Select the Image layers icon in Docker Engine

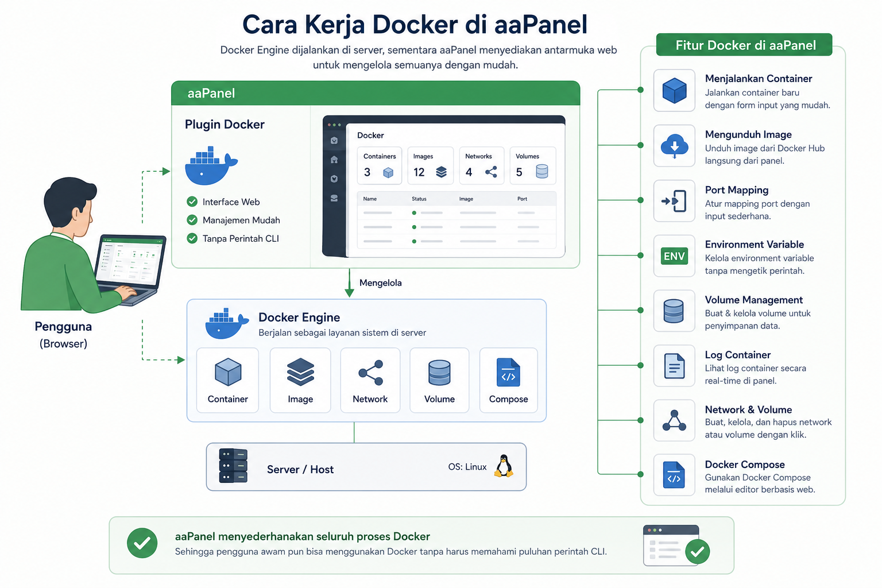point(300,372)
